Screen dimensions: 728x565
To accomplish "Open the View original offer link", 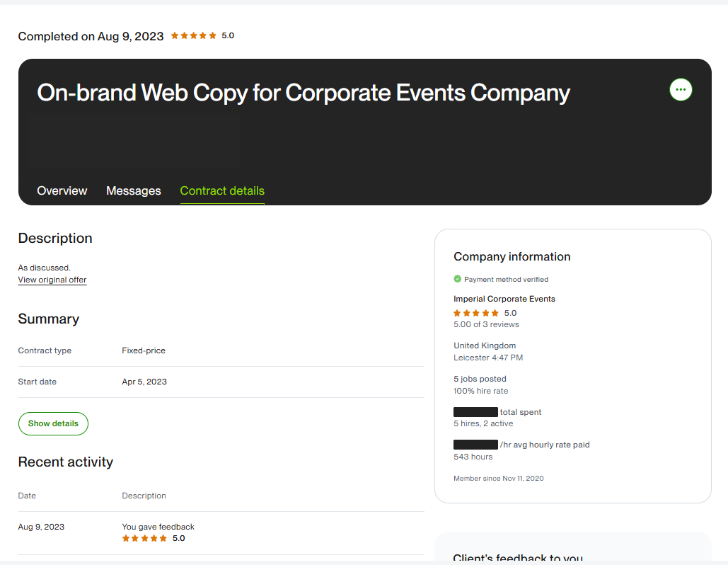I will point(52,280).
